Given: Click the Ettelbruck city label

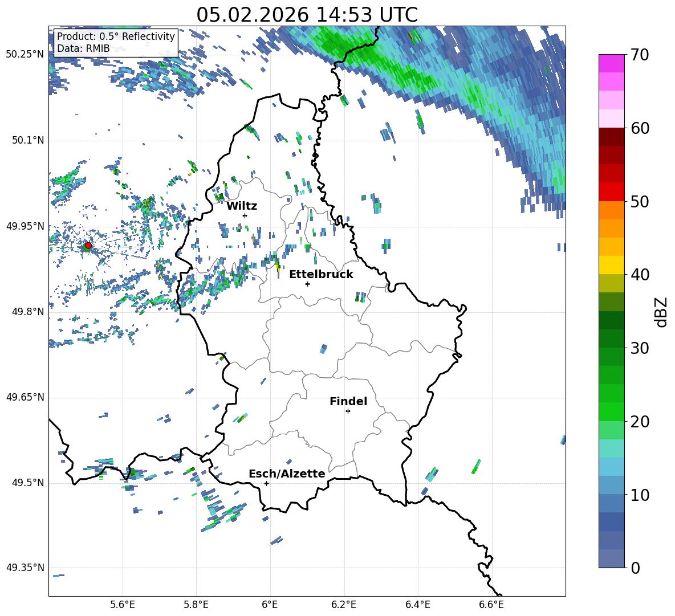Looking at the screenshot, I should (321, 275).
